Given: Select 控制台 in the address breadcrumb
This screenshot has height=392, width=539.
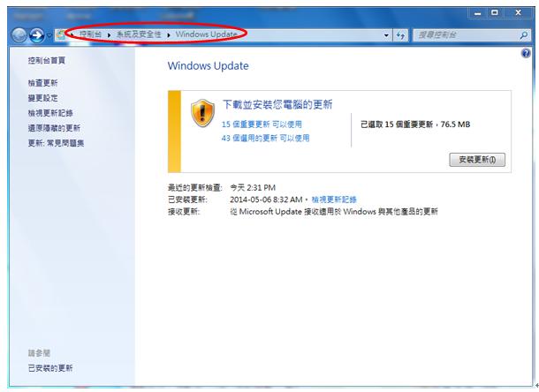Looking at the screenshot, I should click(x=90, y=34).
